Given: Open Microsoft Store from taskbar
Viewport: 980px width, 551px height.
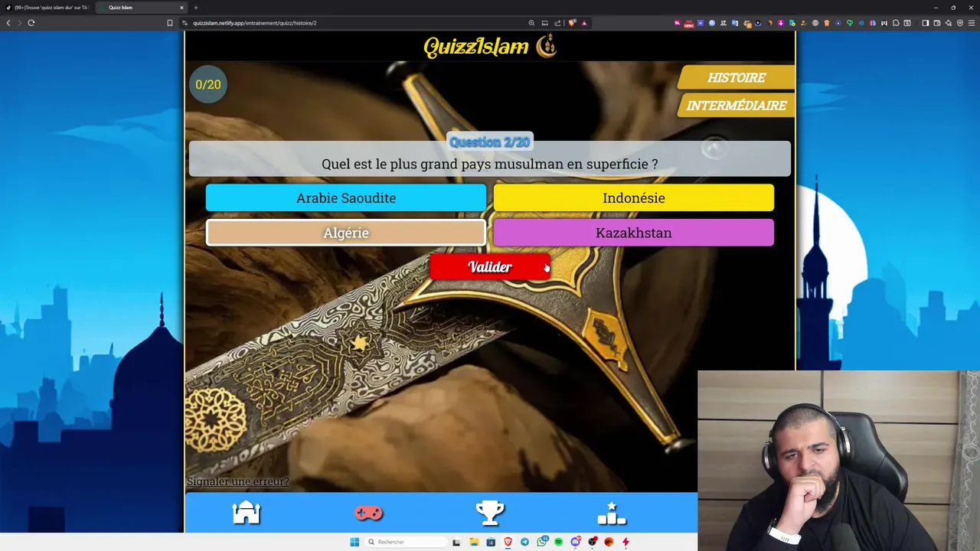Looking at the screenshot, I should coord(491,542).
